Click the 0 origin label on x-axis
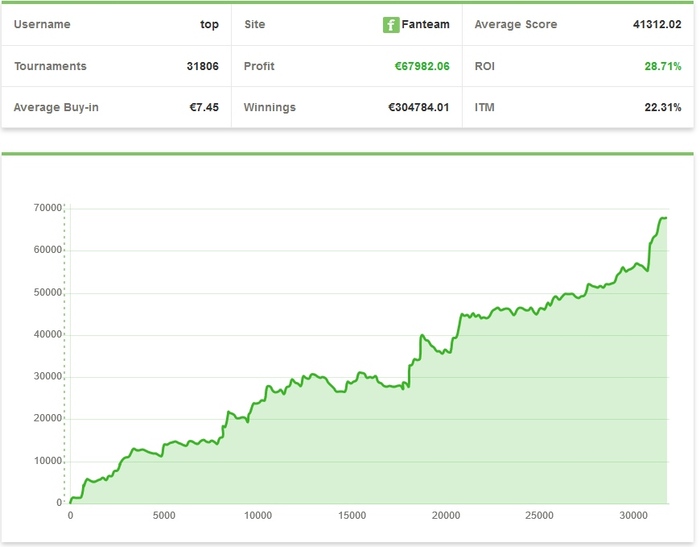This screenshot has width=700, height=547. [x=70, y=515]
